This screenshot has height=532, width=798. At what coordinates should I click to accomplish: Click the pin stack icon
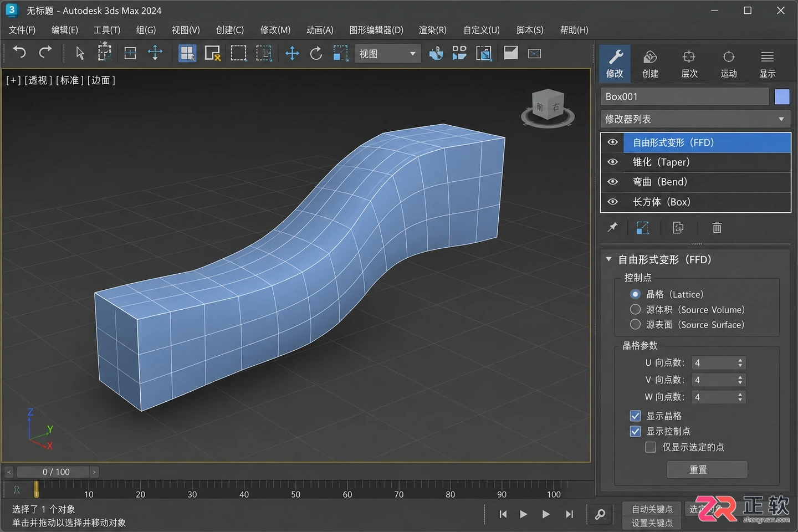[612, 227]
